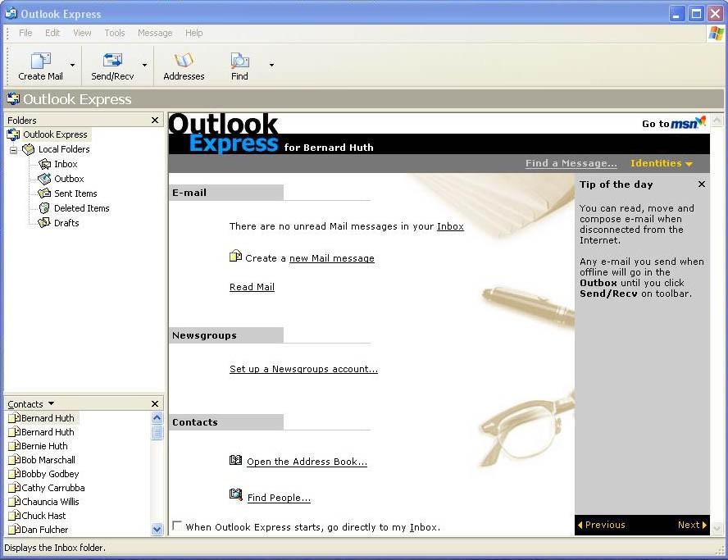Viewport: 728px width, 560px height.
Task: Open the Read Mail link
Action: (253, 288)
